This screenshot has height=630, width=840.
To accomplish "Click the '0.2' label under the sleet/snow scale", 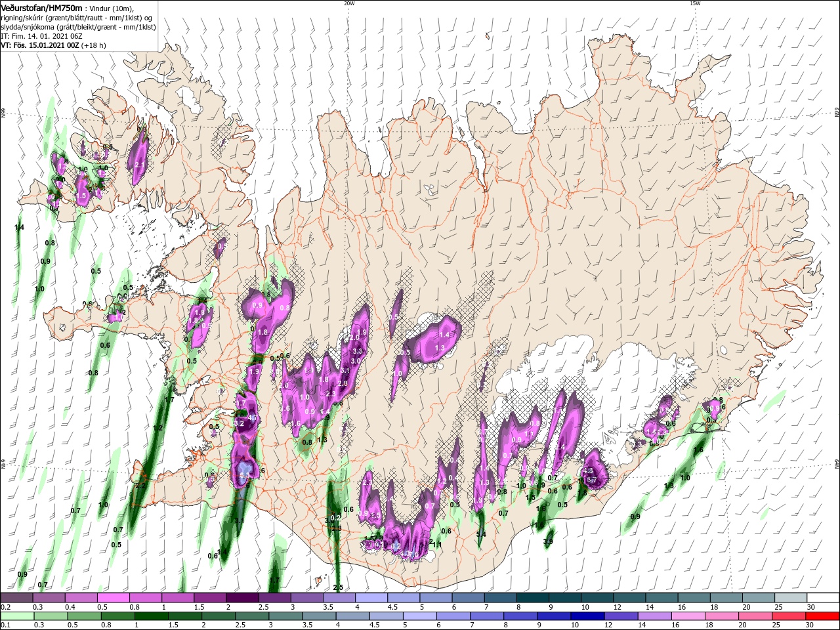I will click(5, 607).
